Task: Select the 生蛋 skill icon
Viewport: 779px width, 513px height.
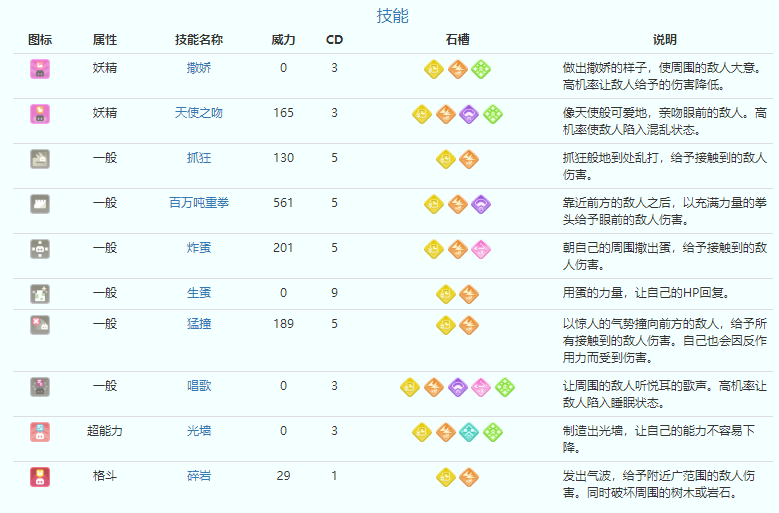Action: pos(40,293)
